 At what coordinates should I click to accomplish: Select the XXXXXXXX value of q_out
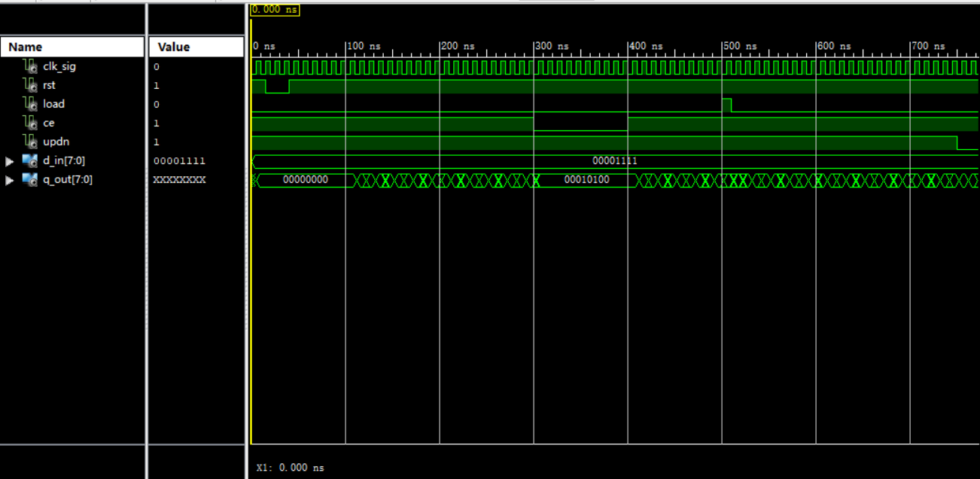pos(179,180)
